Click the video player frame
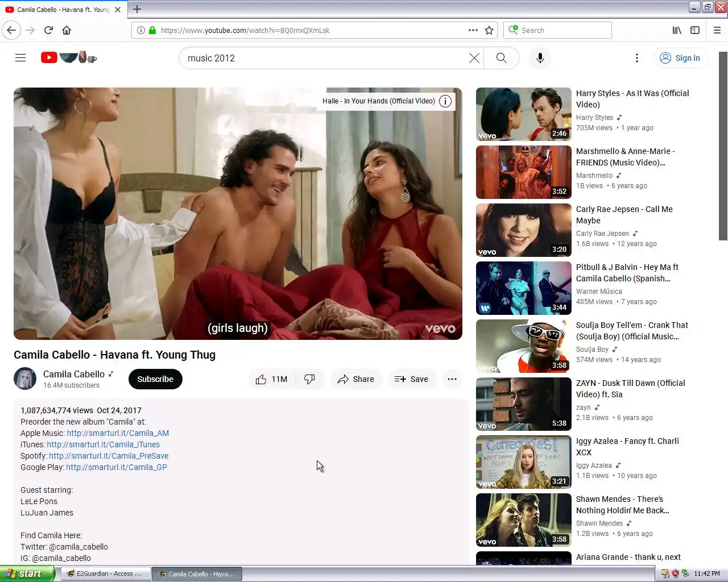The width and height of the screenshot is (728, 582). pyautogui.click(x=238, y=214)
